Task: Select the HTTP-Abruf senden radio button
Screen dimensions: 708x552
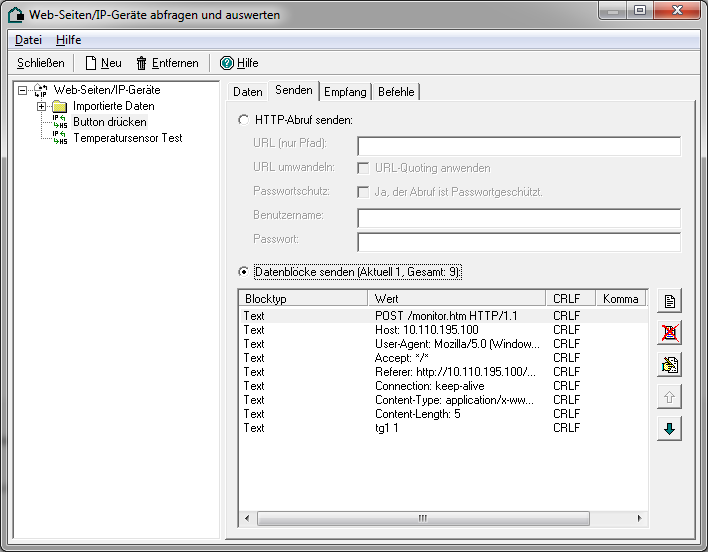Action: (x=243, y=120)
